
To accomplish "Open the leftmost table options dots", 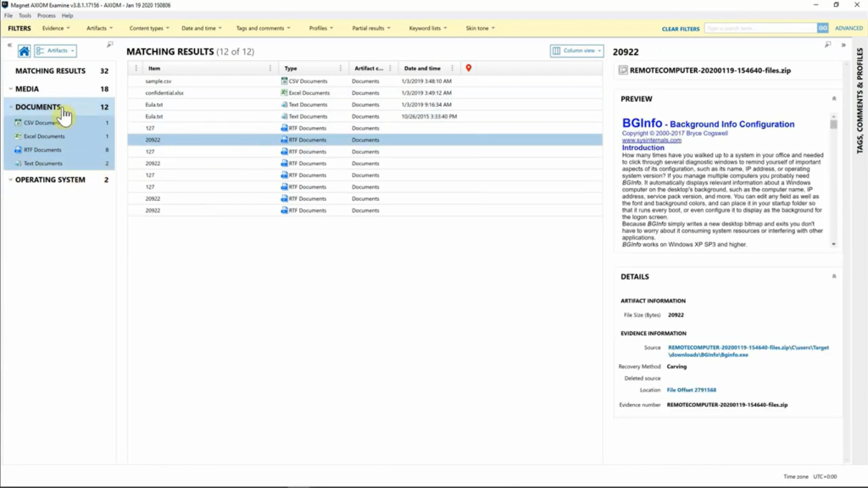I will pyautogui.click(x=136, y=68).
